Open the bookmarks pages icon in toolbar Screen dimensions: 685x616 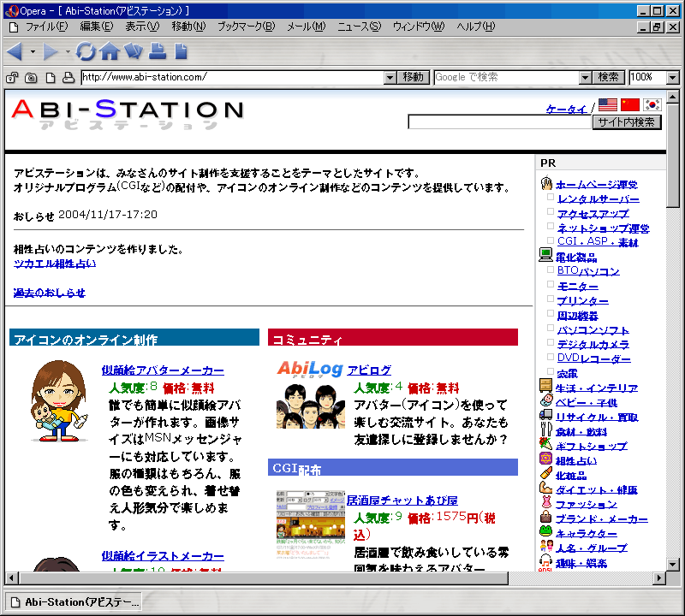pyautogui.click(x=134, y=51)
